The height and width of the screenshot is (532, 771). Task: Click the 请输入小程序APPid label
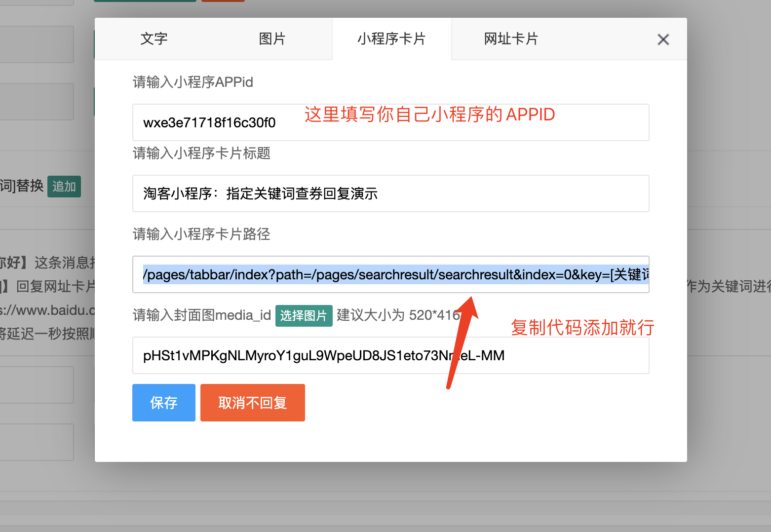coord(193,82)
